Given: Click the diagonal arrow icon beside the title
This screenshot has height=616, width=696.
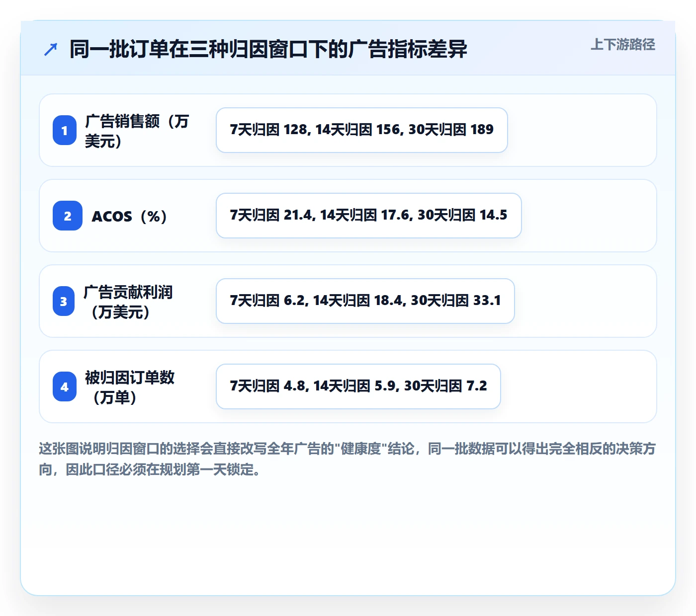Looking at the screenshot, I should (x=51, y=49).
